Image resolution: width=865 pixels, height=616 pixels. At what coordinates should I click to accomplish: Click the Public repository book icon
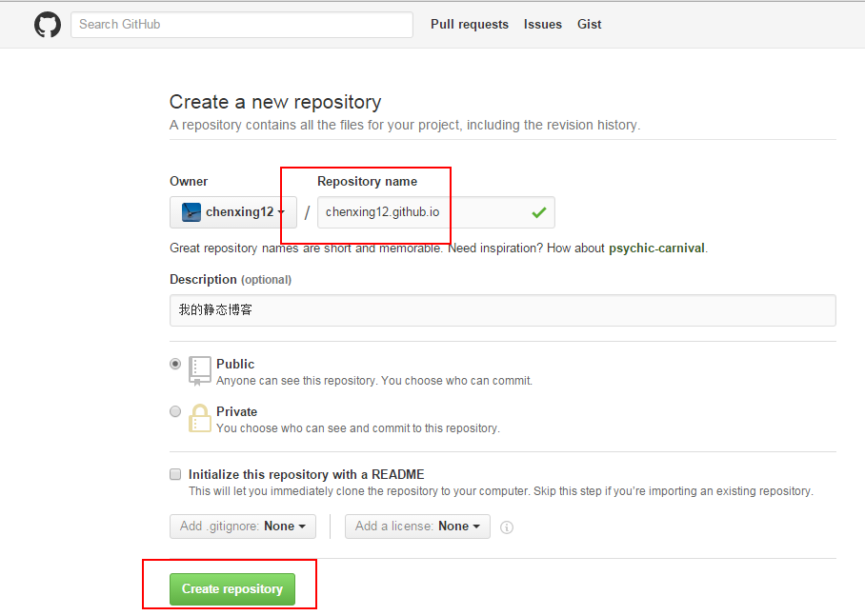click(200, 370)
